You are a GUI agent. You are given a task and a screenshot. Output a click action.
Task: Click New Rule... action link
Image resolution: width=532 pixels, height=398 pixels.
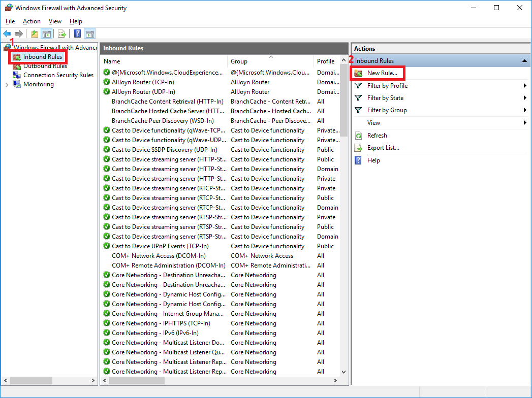pyautogui.click(x=382, y=73)
